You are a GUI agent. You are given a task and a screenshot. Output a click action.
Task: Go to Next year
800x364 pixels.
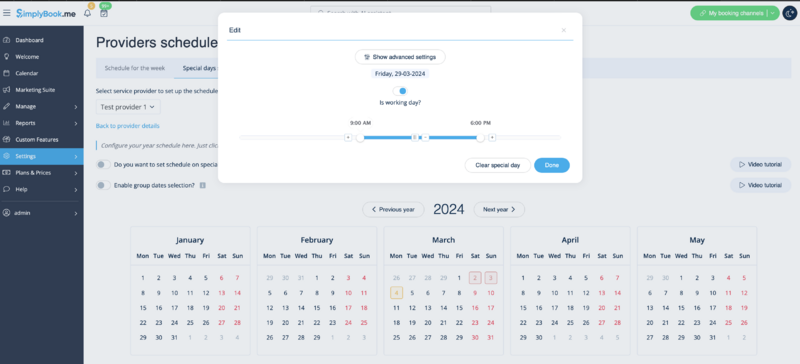pyautogui.click(x=499, y=209)
